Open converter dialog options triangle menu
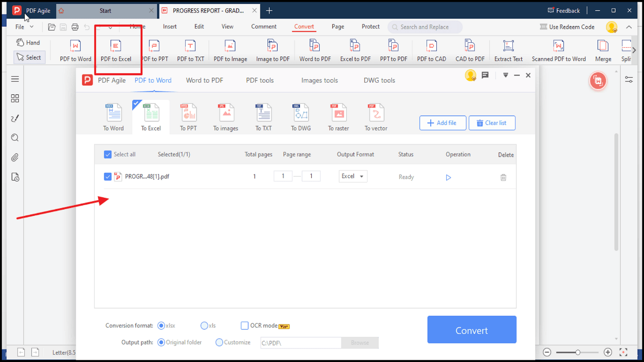 point(505,76)
